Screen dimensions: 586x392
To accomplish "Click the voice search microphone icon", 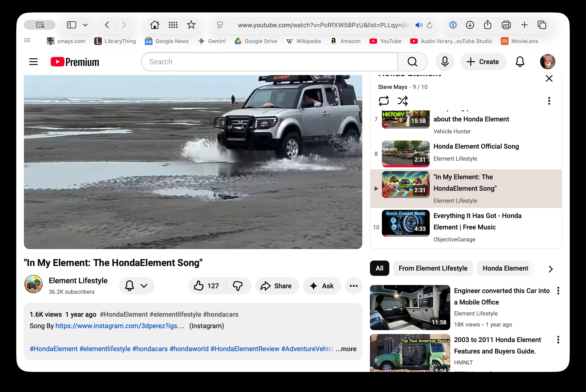I will tap(445, 61).
